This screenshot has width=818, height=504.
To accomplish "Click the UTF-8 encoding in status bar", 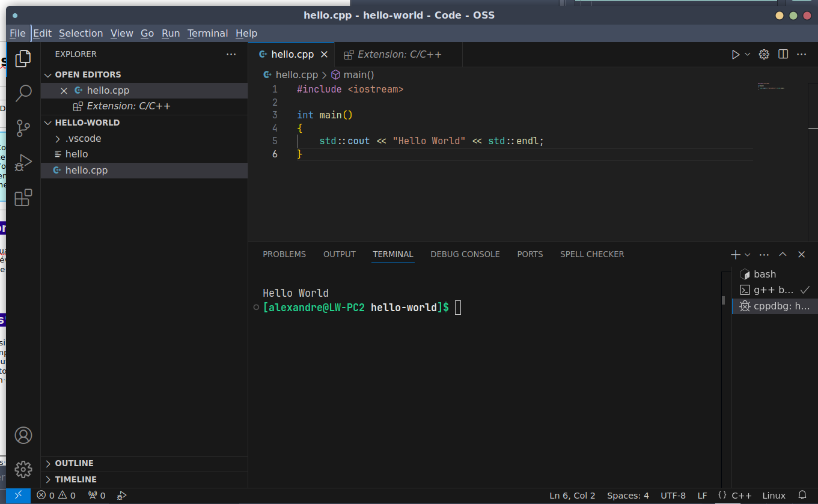I will click(x=673, y=496).
